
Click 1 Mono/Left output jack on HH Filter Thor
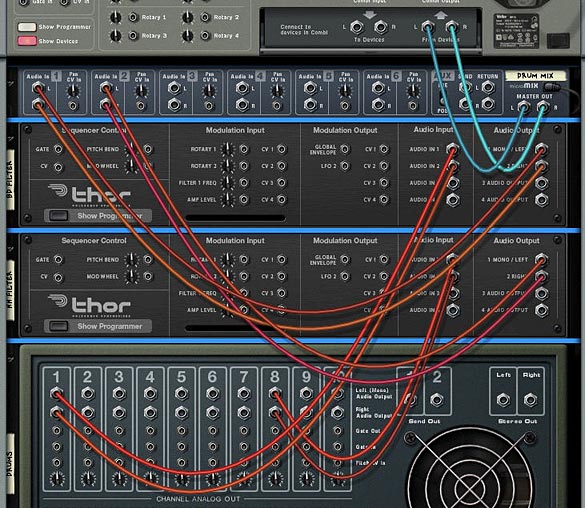(541, 259)
